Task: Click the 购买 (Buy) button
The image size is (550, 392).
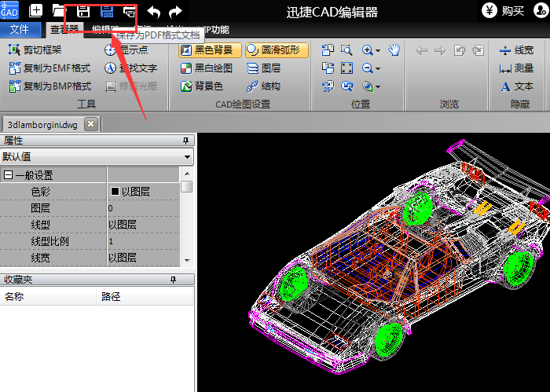Action: click(x=504, y=11)
